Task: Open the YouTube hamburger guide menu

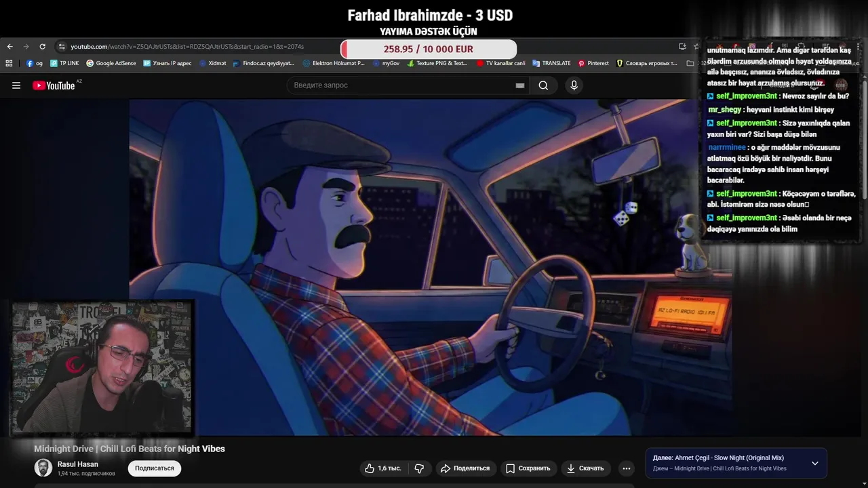Action: [x=16, y=85]
